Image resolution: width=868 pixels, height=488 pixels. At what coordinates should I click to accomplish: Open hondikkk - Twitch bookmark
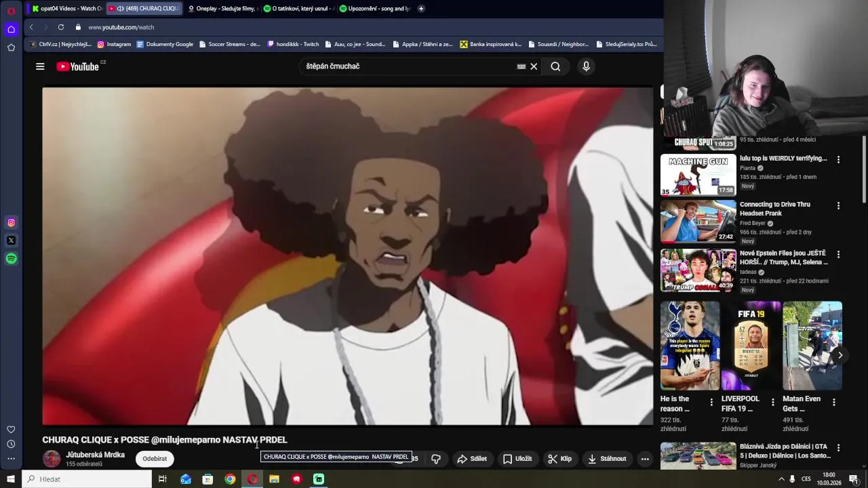pyautogui.click(x=293, y=44)
